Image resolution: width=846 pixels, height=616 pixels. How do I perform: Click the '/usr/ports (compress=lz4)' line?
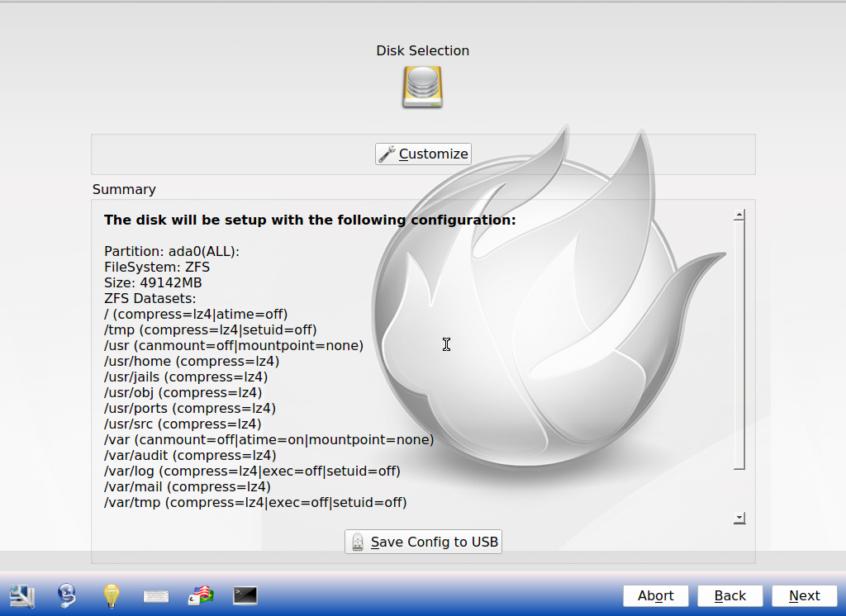coord(190,408)
